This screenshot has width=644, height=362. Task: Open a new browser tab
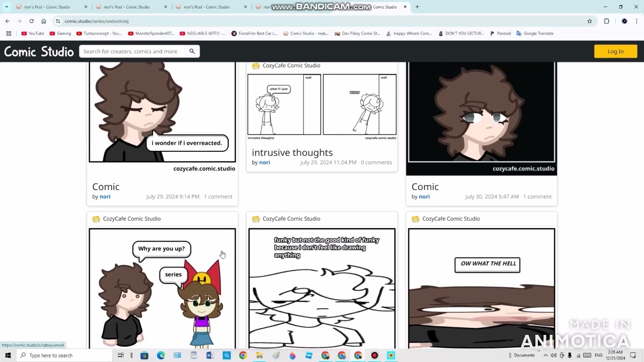417,7
